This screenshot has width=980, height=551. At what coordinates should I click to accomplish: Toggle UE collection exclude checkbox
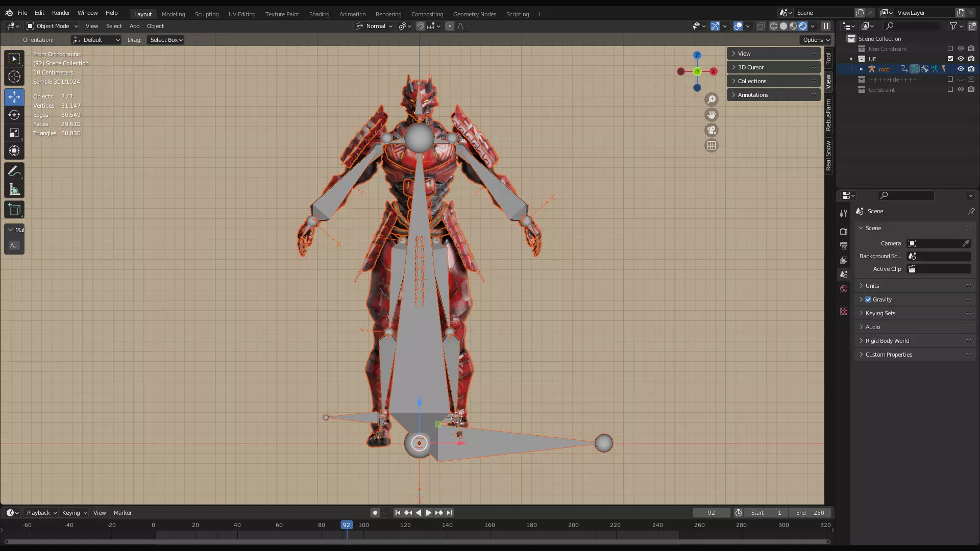pos(950,59)
